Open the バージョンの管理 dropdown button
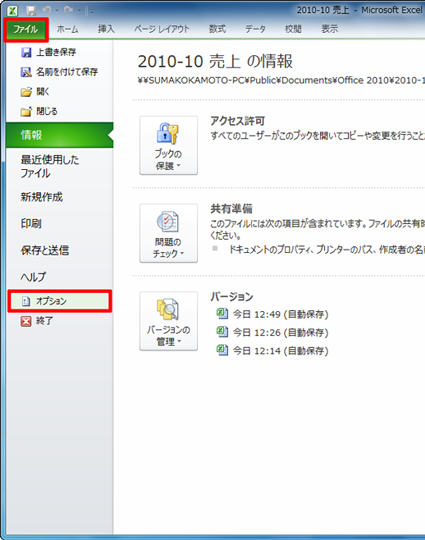425x540 pixels. (168, 321)
